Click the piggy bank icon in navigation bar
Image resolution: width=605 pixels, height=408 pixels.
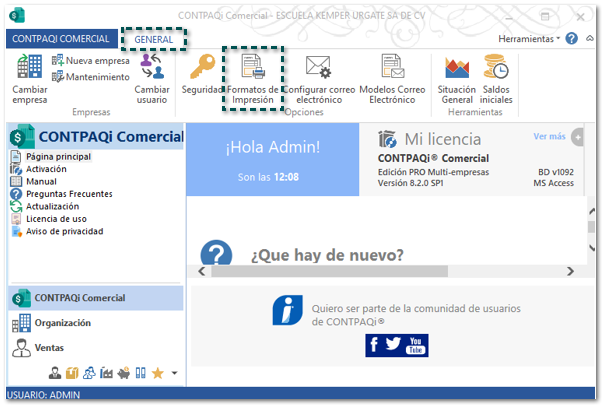(123, 373)
